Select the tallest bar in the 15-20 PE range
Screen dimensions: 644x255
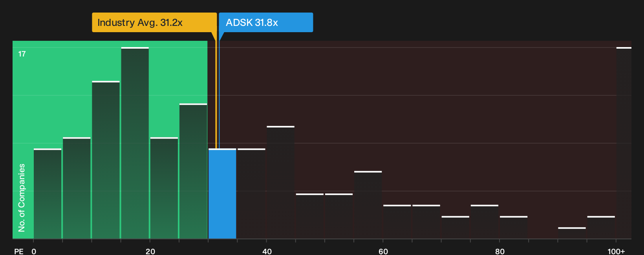(x=135, y=143)
